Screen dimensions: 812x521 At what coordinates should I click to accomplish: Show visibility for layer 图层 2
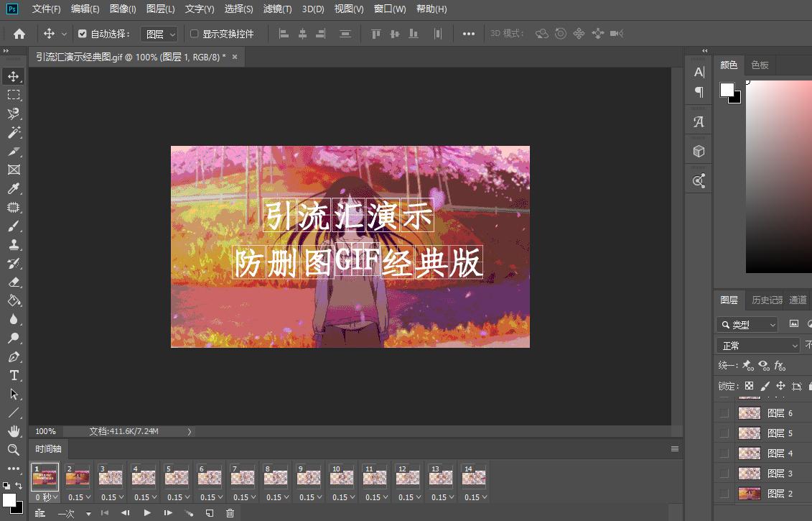coord(724,493)
